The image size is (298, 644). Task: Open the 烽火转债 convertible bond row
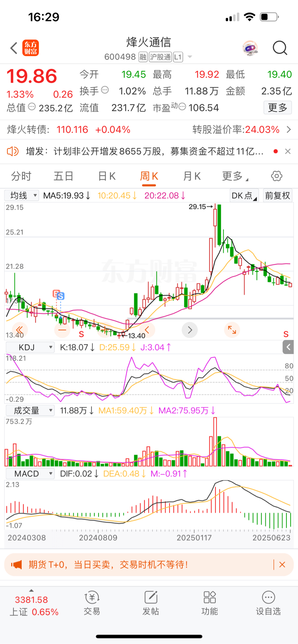coord(149,129)
